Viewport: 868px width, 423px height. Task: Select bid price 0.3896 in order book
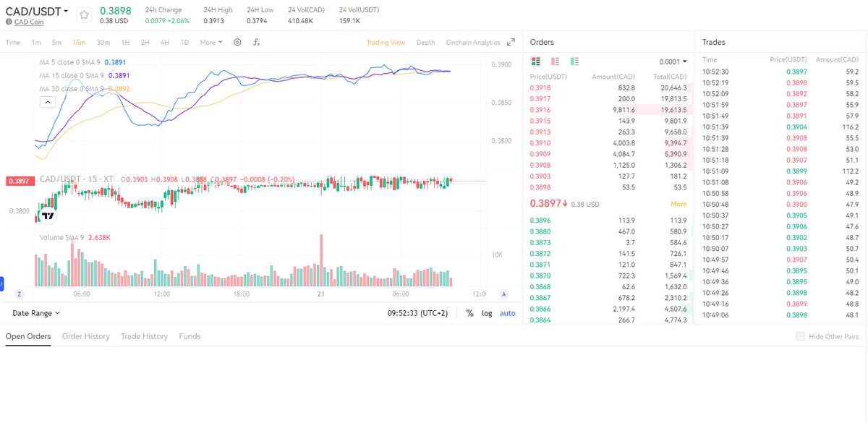(540, 221)
